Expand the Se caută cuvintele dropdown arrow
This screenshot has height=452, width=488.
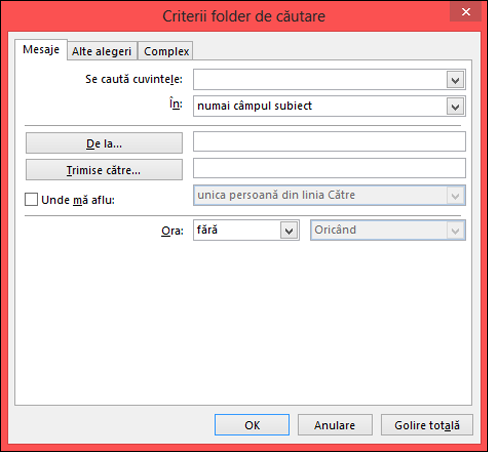coord(455,80)
